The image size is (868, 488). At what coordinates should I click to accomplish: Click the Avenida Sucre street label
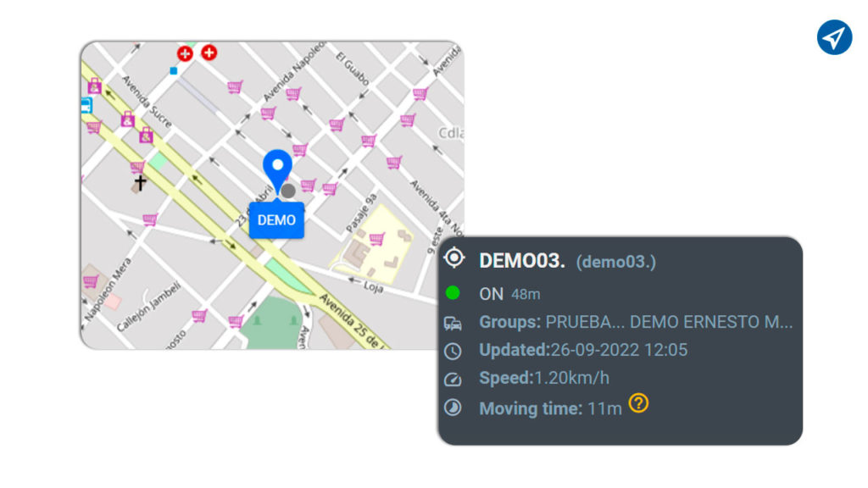tap(147, 102)
